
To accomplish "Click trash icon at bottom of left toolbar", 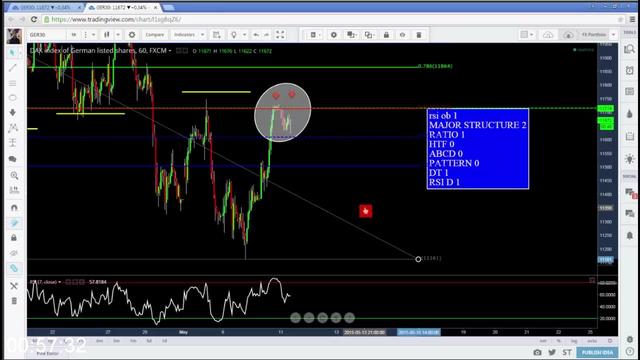I will (14, 301).
